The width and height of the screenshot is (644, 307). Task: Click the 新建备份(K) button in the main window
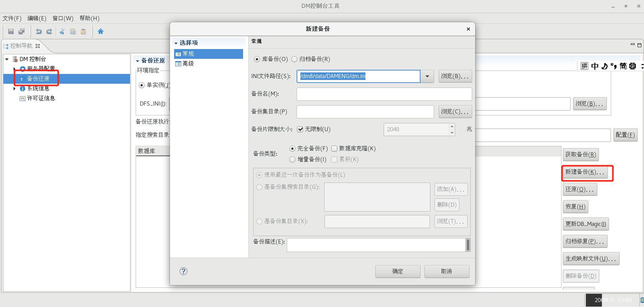tap(585, 172)
